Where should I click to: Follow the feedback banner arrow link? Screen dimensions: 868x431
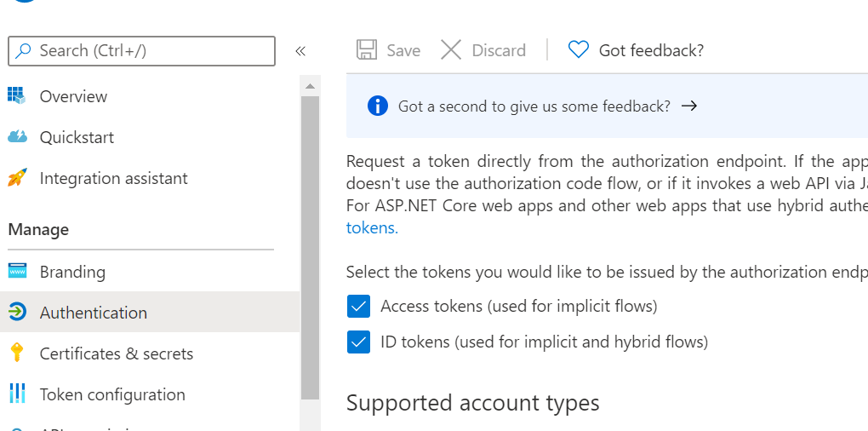coord(689,106)
